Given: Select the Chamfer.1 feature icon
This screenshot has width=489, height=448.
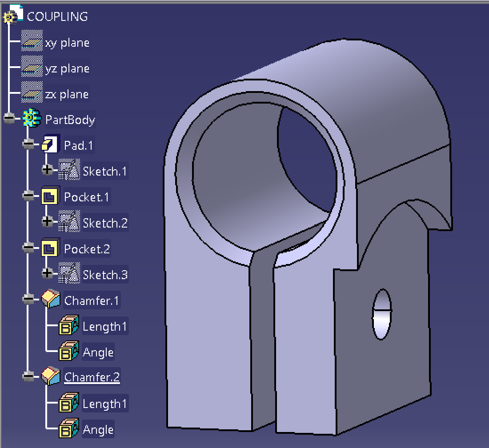Looking at the screenshot, I should pyautogui.click(x=50, y=300).
